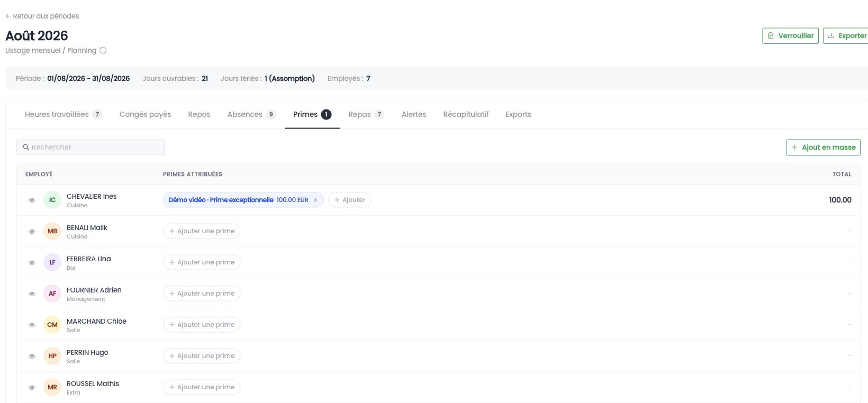Viewport: 868px width, 403px height.
Task: Go back via Retour aux périodes
Action: click(x=42, y=16)
